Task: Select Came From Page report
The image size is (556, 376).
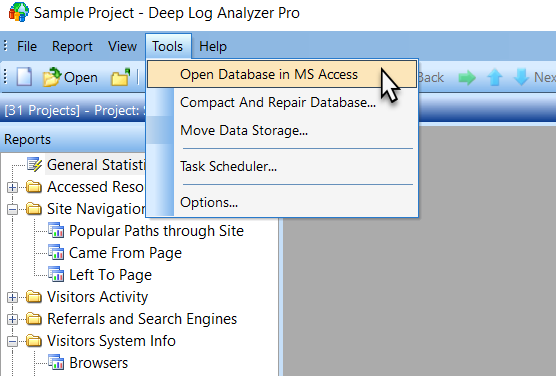Action: tap(125, 253)
